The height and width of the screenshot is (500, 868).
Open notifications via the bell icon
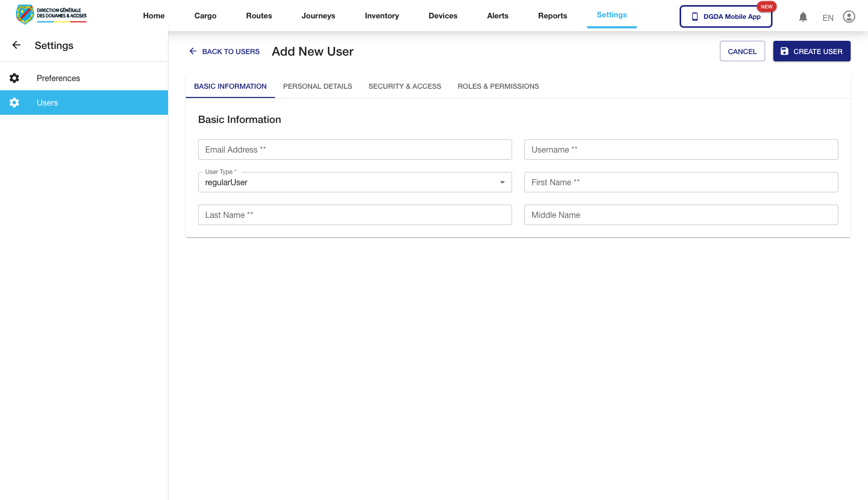(803, 17)
